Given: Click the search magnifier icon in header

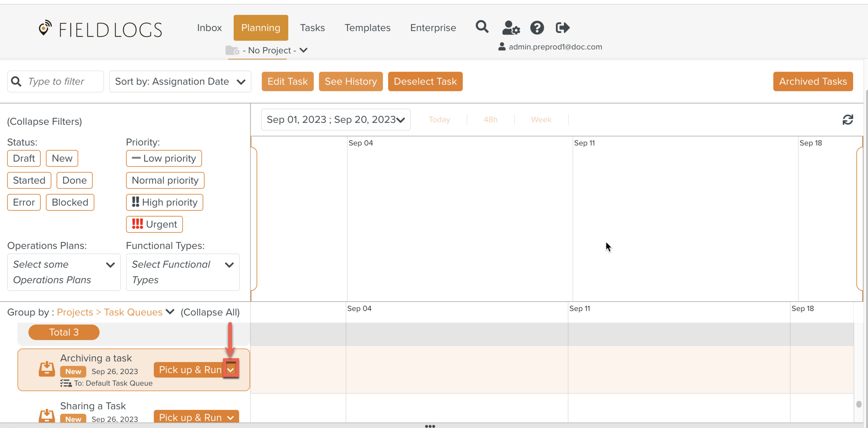Looking at the screenshot, I should (482, 27).
